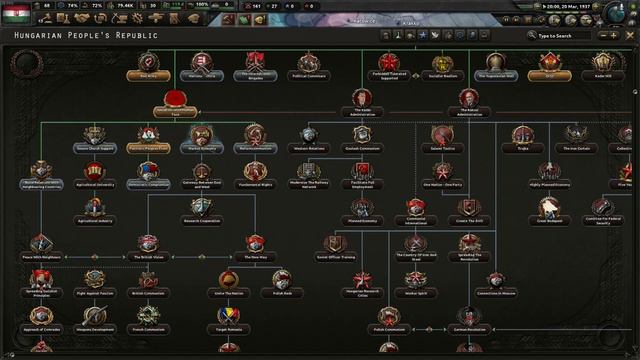This screenshot has width=640, height=360.
Task: Select the Goulash Communism focus
Action: (x=362, y=140)
